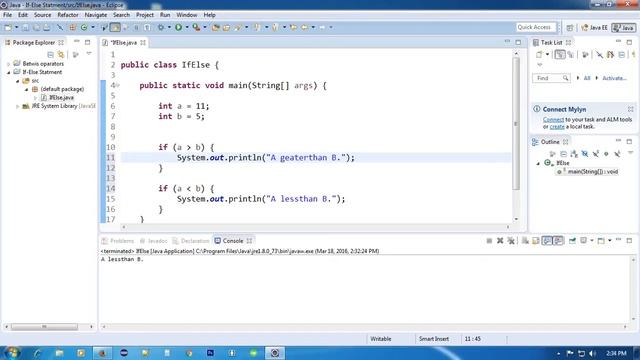This screenshot has width=640, height=360.
Task: Open the Navigate menu
Action: tap(96, 15)
